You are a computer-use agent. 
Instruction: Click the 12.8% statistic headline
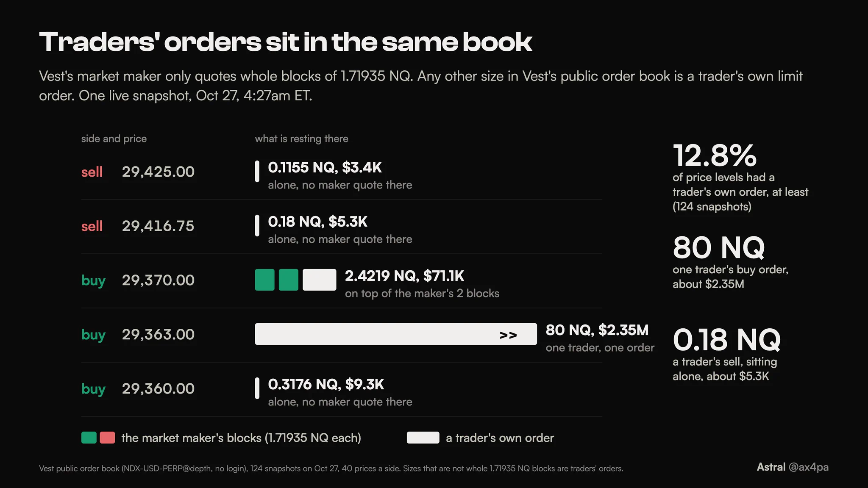(715, 155)
